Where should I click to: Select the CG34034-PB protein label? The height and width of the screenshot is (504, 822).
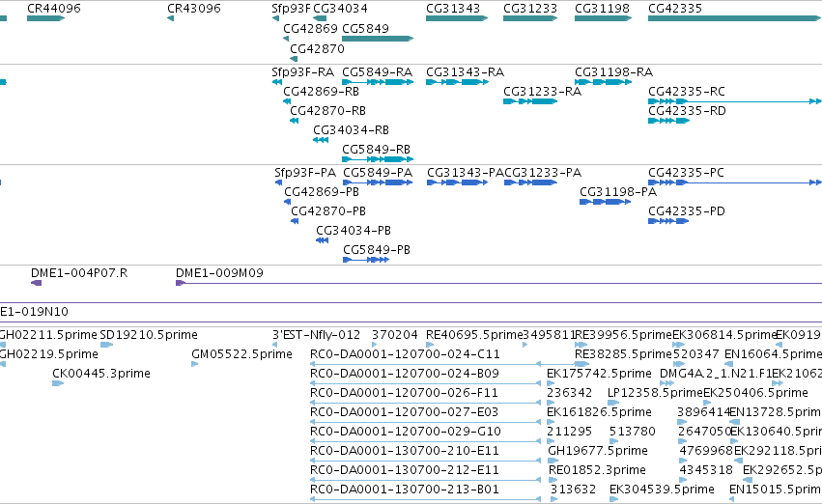(x=354, y=231)
